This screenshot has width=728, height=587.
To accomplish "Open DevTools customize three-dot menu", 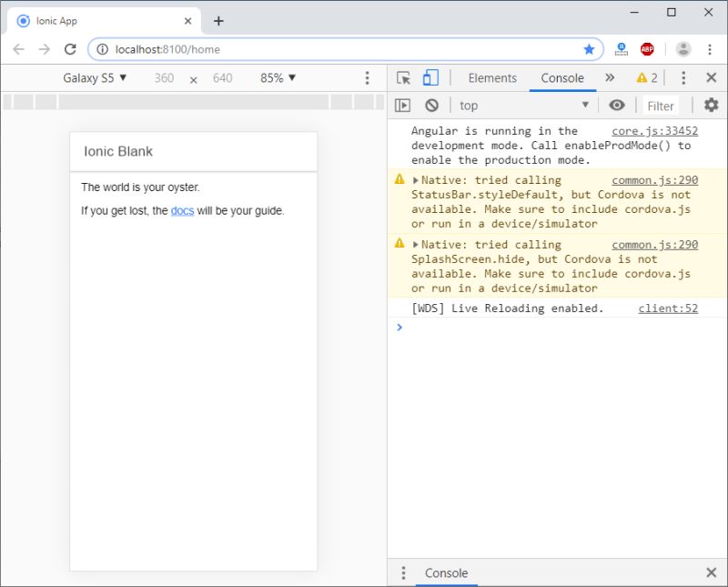I will (x=683, y=77).
